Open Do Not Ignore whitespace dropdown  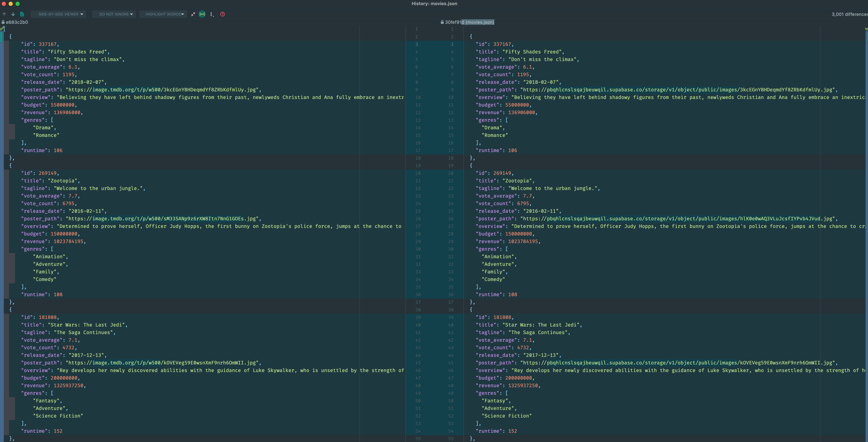(114, 14)
